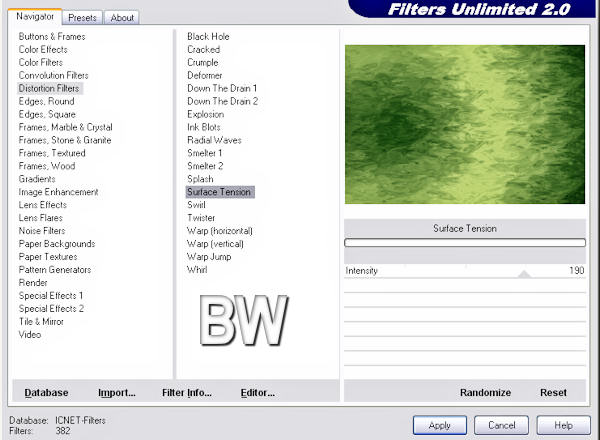The width and height of the screenshot is (600, 440).
Task: Reset the filter parameters
Action: [553, 393]
